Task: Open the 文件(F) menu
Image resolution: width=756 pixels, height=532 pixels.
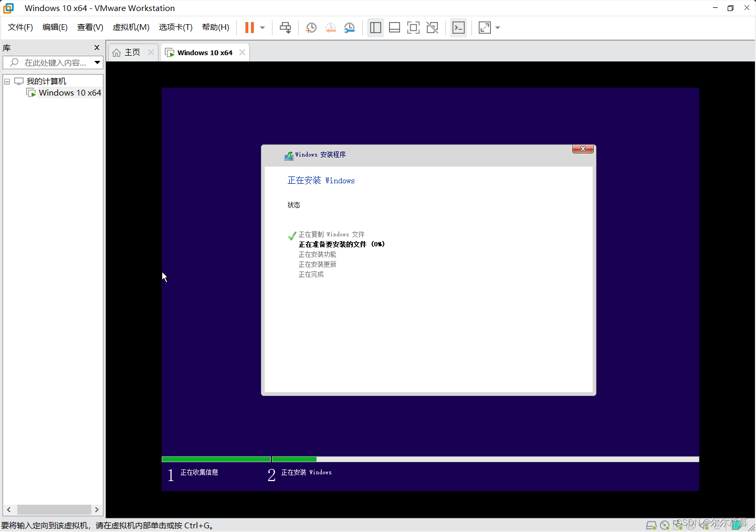Action: [x=20, y=27]
